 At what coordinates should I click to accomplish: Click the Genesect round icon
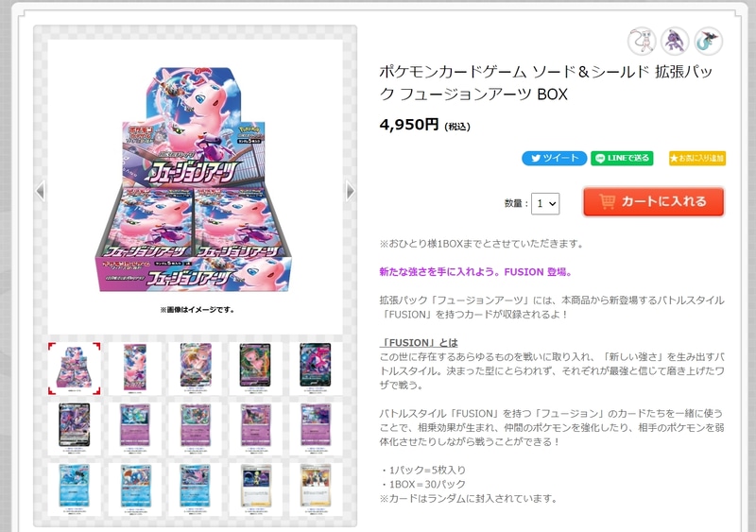675,41
